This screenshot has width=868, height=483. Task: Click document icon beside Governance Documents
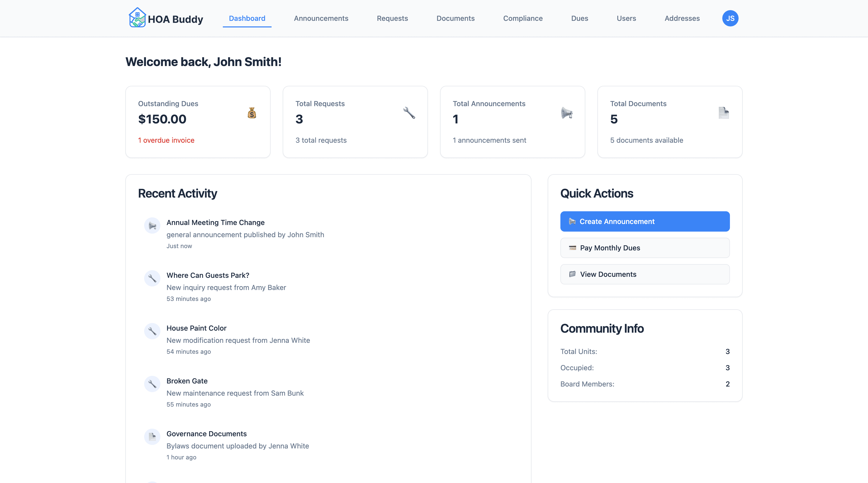(x=152, y=437)
